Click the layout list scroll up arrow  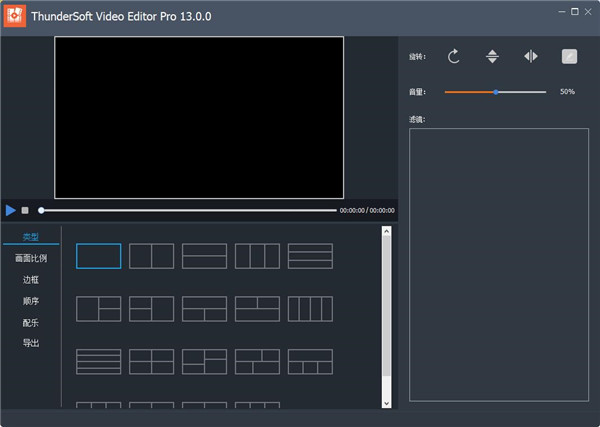(387, 231)
